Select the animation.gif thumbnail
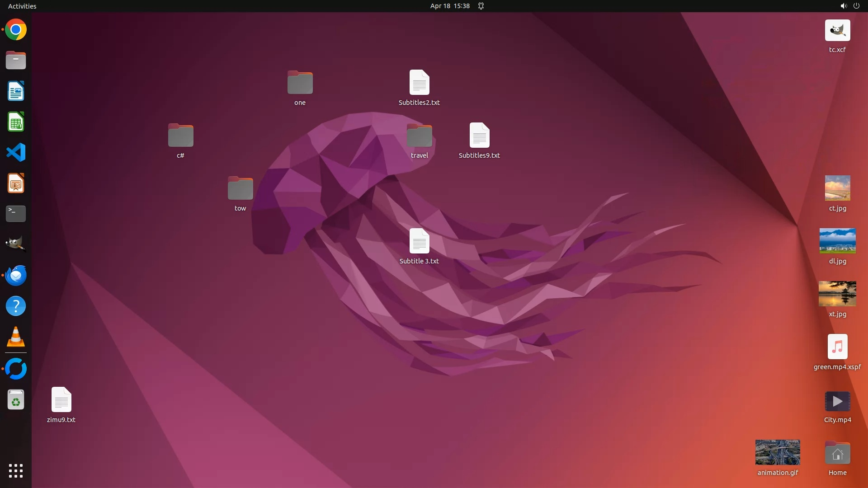 click(778, 452)
